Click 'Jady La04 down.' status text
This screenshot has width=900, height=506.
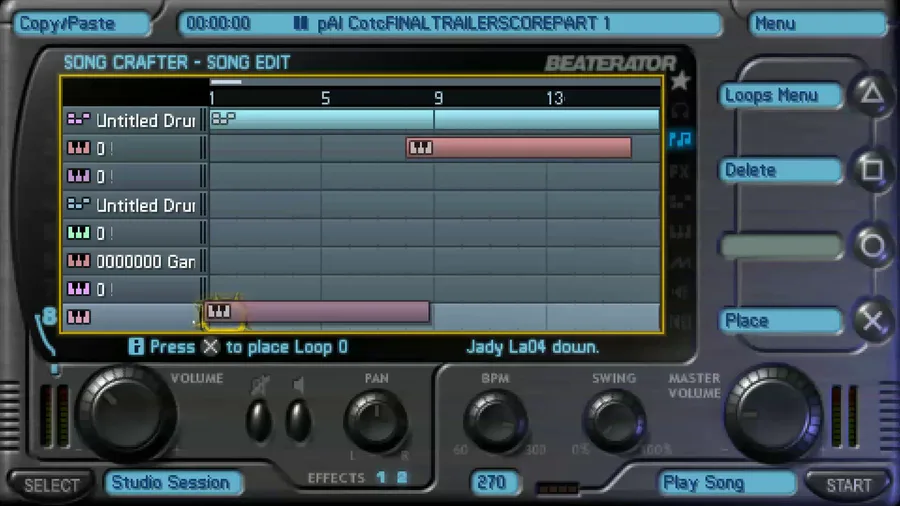tap(533, 347)
